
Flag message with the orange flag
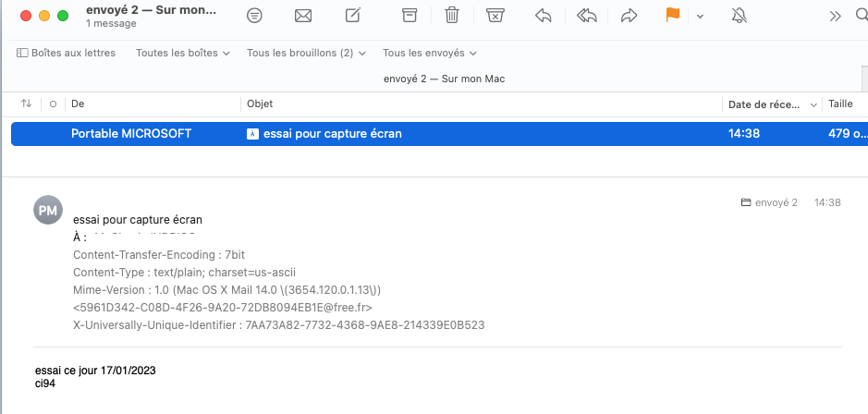click(x=673, y=16)
